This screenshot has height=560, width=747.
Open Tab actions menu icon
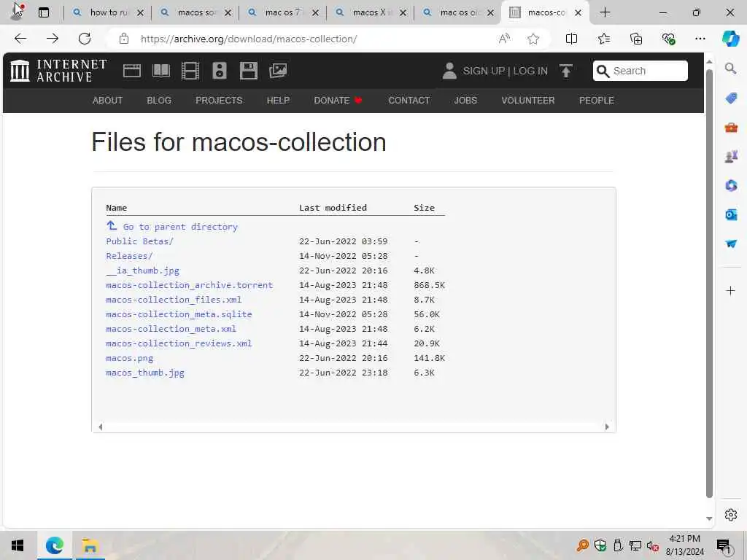click(x=43, y=12)
